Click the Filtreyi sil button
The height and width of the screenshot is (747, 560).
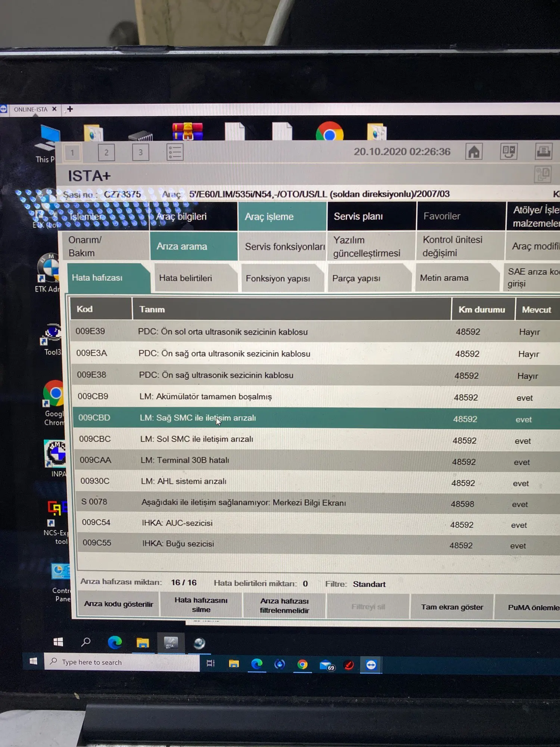point(368,606)
